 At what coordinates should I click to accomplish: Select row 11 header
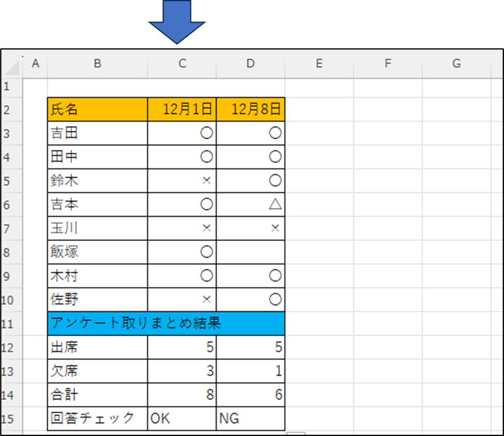pos(12,324)
